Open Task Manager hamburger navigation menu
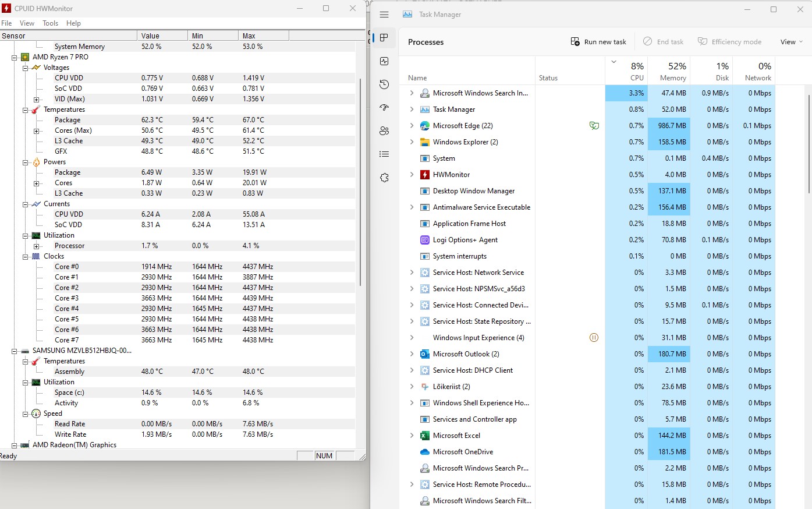This screenshot has height=509, width=812. pos(384,15)
